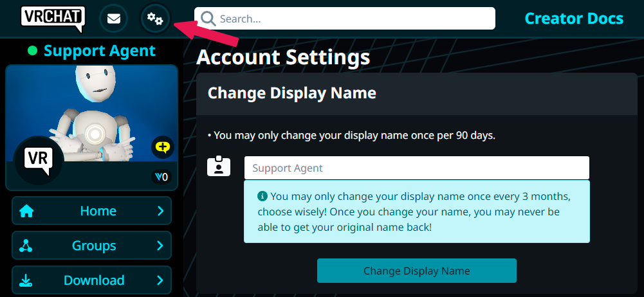The height and width of the screenshot is (297, 644).
Task: Click the green online status dot
Action: pos(32,51)
